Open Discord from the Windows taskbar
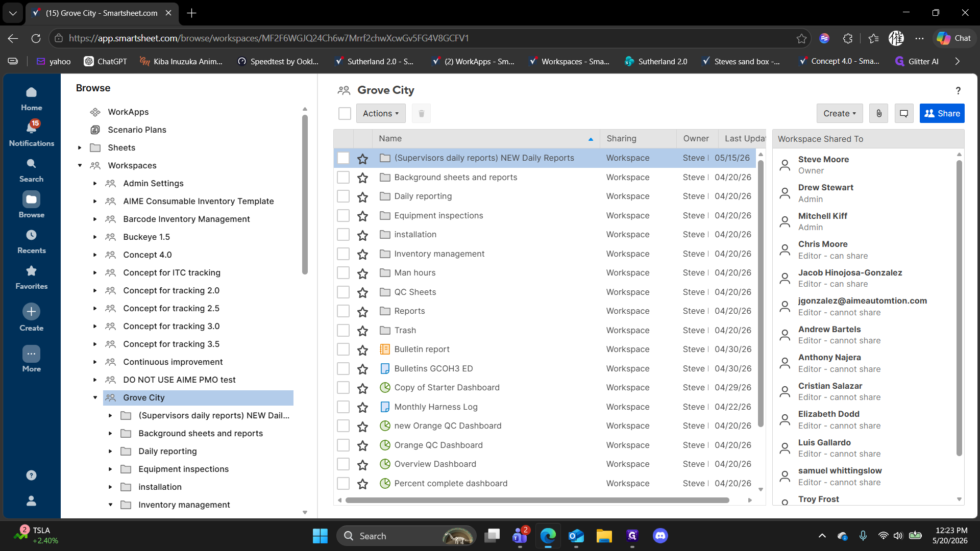The image size is (980, 551). click(x=660, y=536)
